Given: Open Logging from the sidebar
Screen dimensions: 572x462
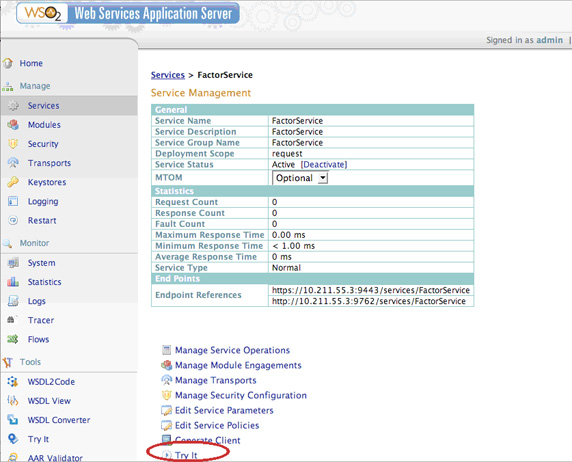Looking at the screenshot, I should [43, 201].
